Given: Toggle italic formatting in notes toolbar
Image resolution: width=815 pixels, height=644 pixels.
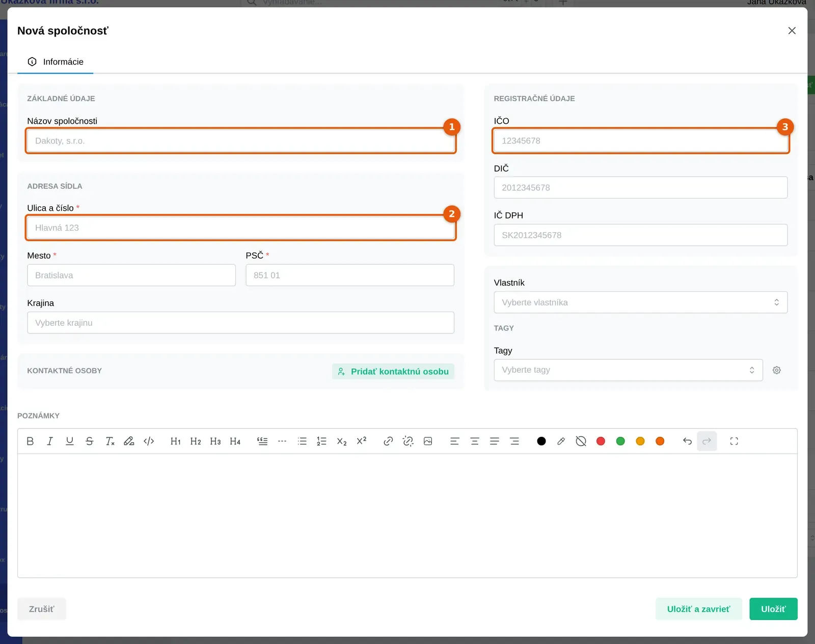Looking at the screenshot, I should coord(50,441).
